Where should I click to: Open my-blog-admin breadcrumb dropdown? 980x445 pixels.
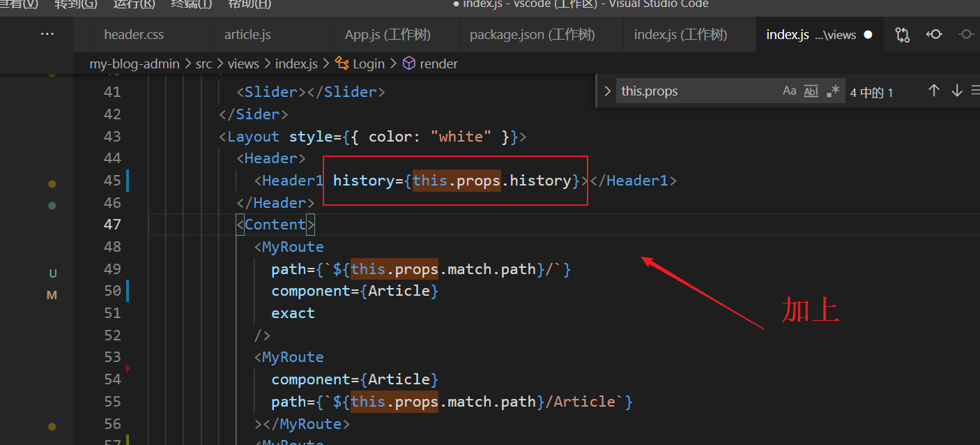135,63
